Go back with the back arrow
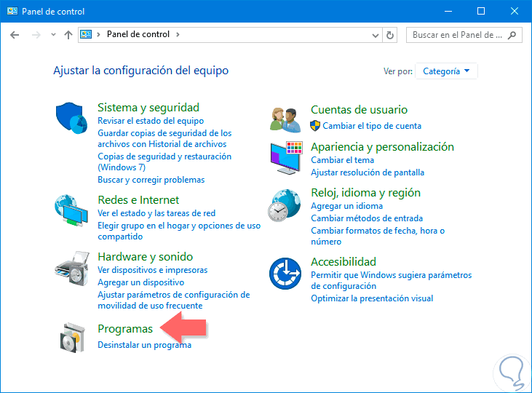 point(15,35)
